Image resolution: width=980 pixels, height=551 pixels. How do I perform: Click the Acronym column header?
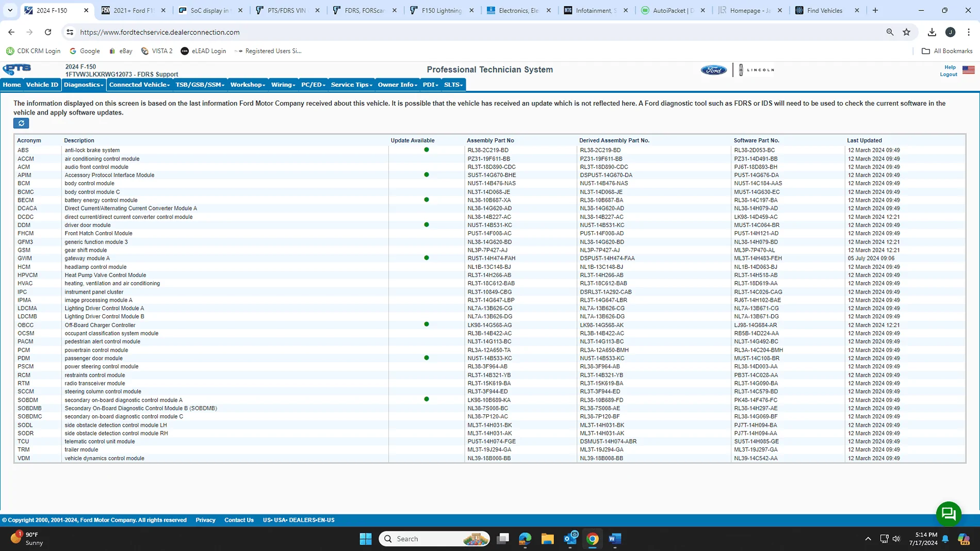tap(29, 140)
